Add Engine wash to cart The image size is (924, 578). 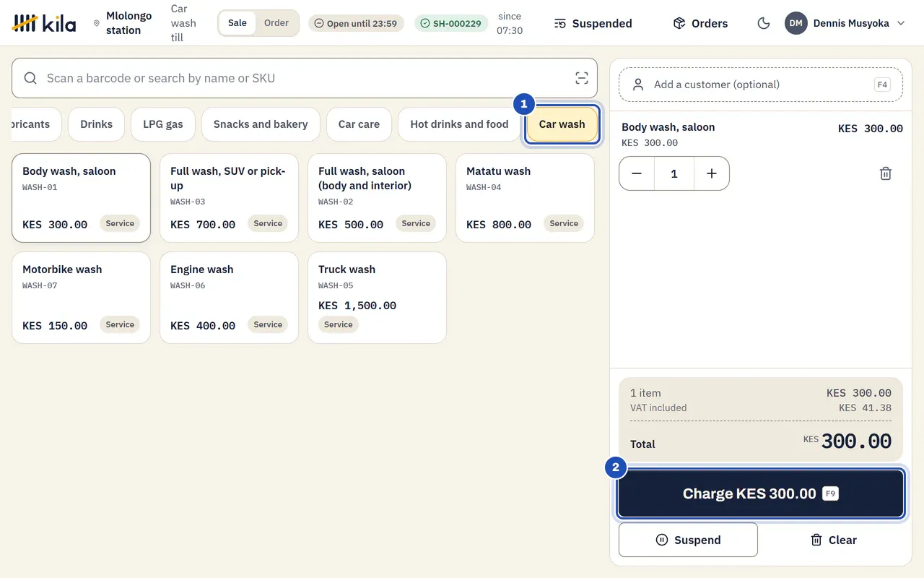[229, 298]
